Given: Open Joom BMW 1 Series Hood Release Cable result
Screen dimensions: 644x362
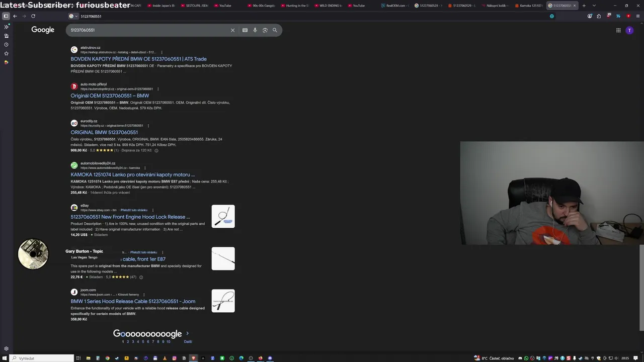Looking at the screenshot, I should tap(133, 301).
